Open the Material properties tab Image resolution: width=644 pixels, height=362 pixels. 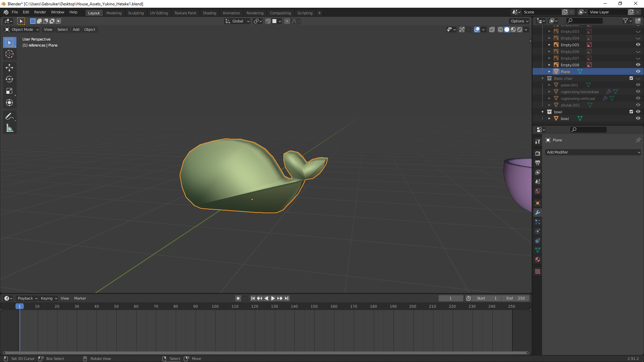(538, 259)
